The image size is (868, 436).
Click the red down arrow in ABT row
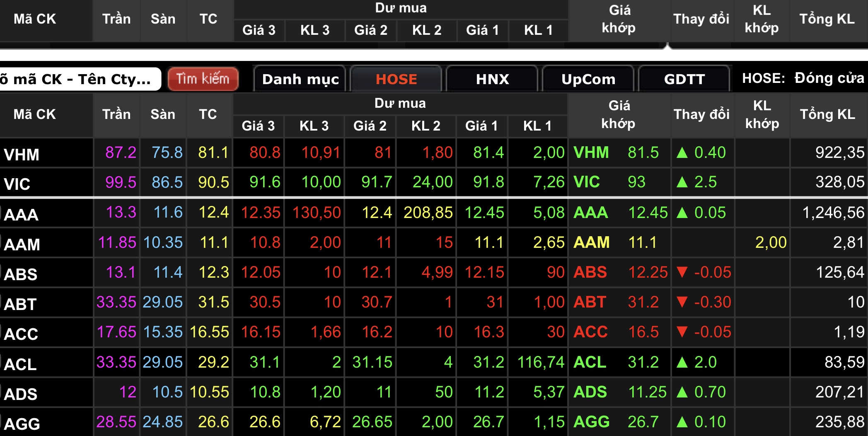[x=682, y=302]
